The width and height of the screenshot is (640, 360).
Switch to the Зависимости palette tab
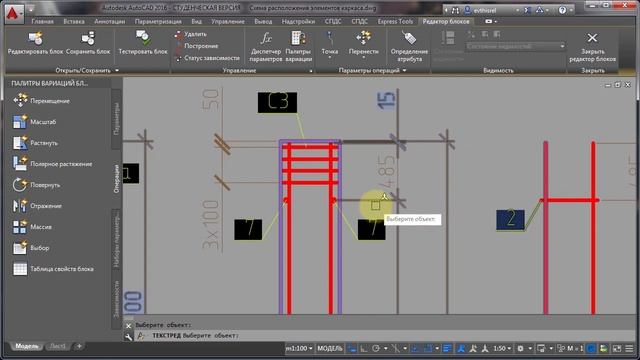coord(116,299)
